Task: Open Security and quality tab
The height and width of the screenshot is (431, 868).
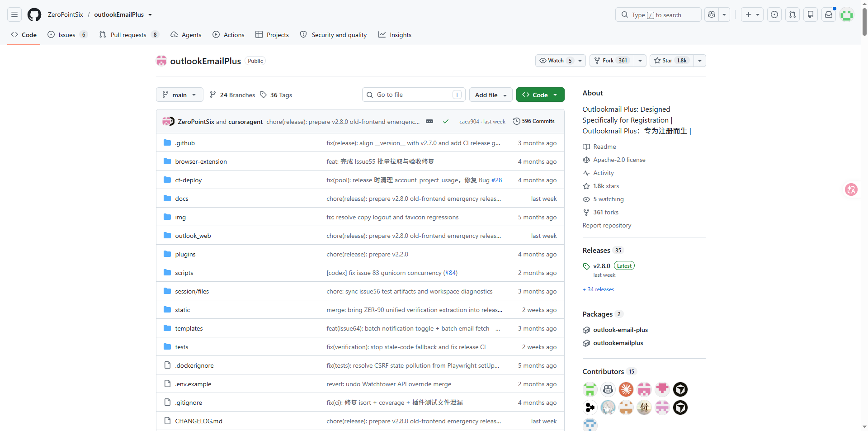Action: click(x=334, y=35)
